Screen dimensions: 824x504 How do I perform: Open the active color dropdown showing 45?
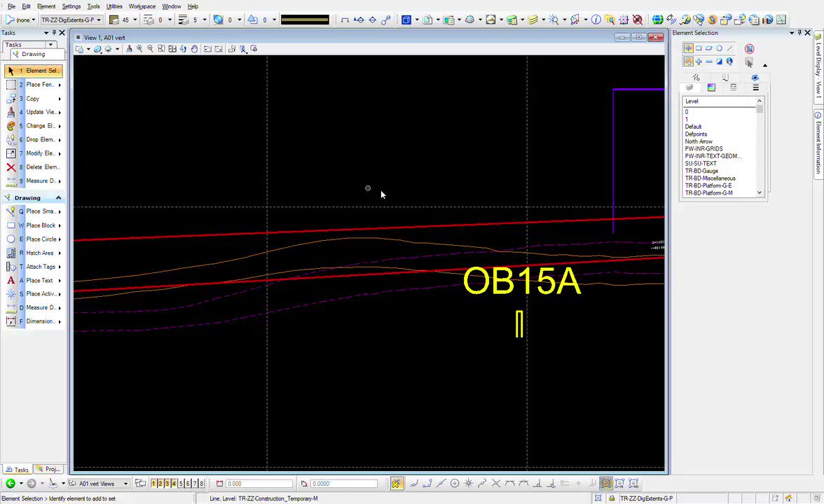(135, 20)
